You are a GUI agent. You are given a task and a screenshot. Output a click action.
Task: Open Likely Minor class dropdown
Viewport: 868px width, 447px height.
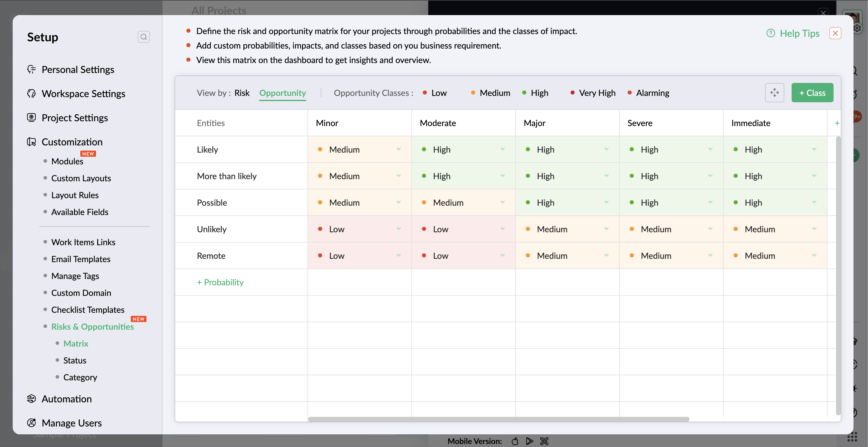[398, 149]
